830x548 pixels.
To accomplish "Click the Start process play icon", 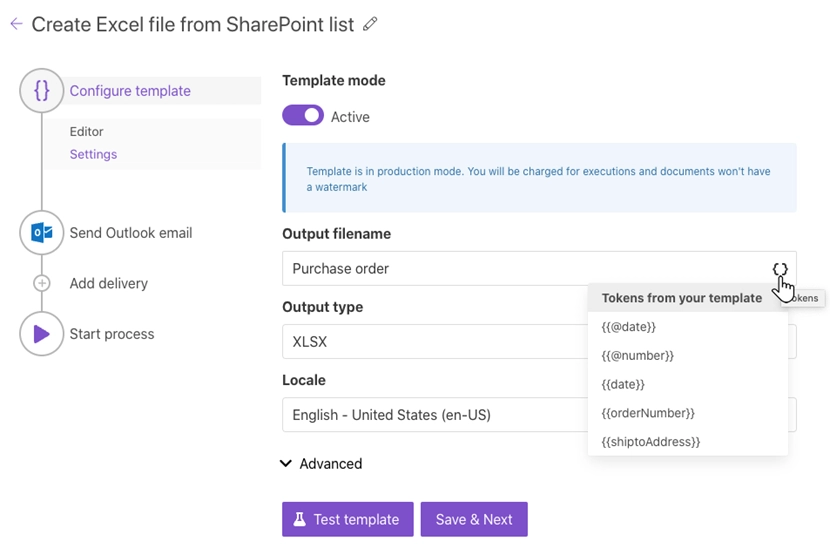I will [x=41, y=334].
